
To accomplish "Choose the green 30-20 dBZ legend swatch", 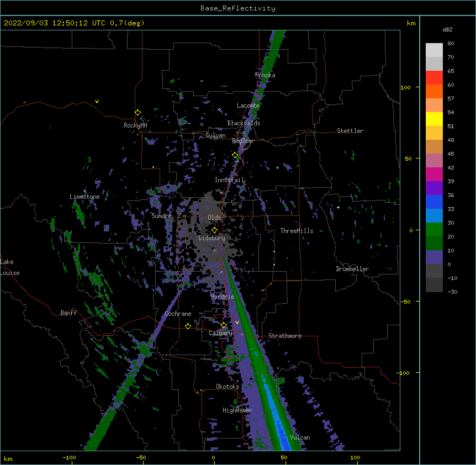I will click(434, 230).
